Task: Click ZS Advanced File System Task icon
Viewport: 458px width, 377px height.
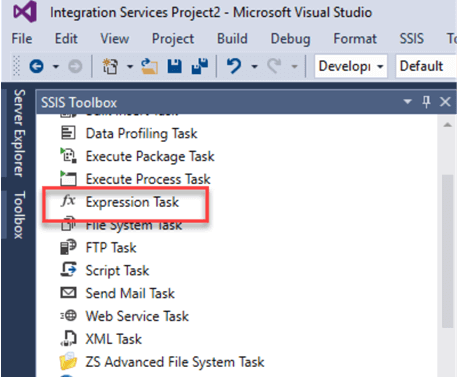Action: coord(68,362)
